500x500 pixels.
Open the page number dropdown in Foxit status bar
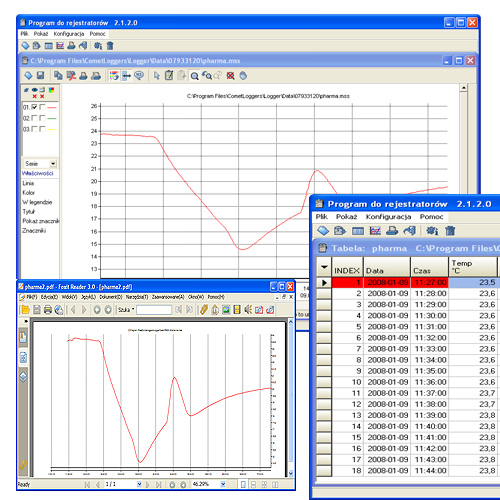[x=139, y=484]
